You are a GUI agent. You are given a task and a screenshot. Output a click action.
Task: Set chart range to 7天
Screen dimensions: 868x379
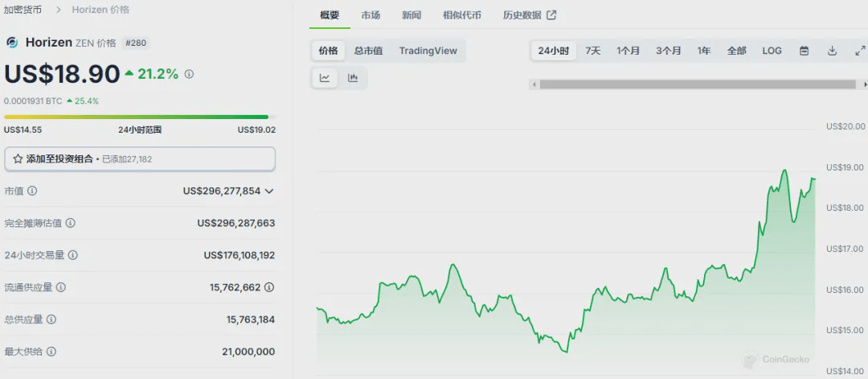(x=593, y=51)
